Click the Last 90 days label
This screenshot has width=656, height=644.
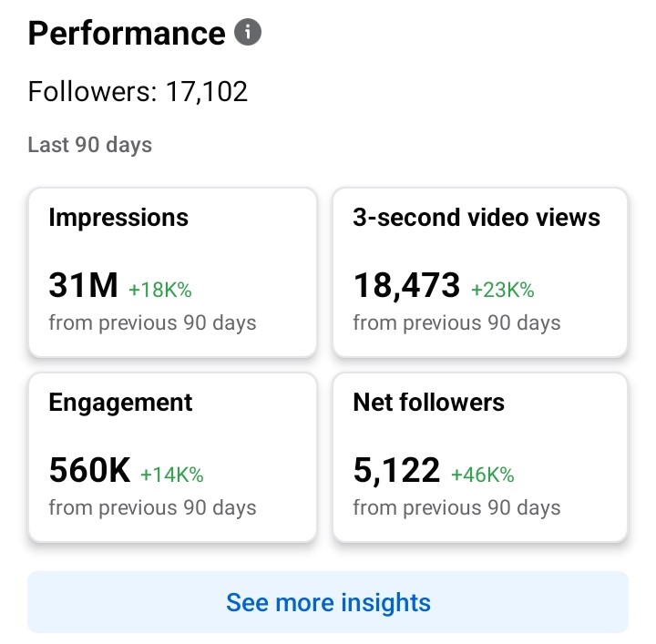(90, 145)
